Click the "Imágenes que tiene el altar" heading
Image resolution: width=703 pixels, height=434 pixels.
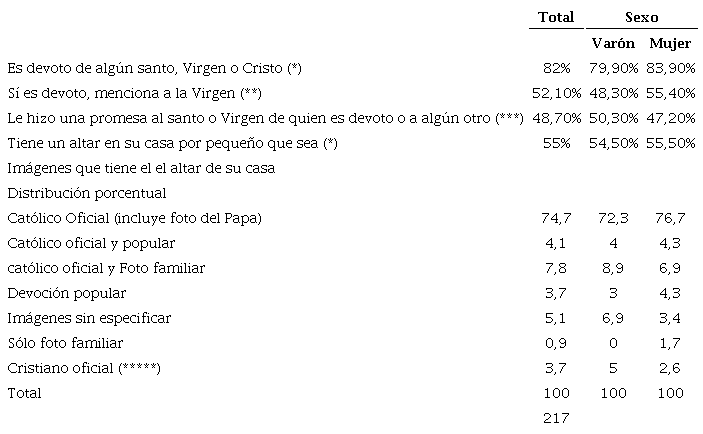140,168
